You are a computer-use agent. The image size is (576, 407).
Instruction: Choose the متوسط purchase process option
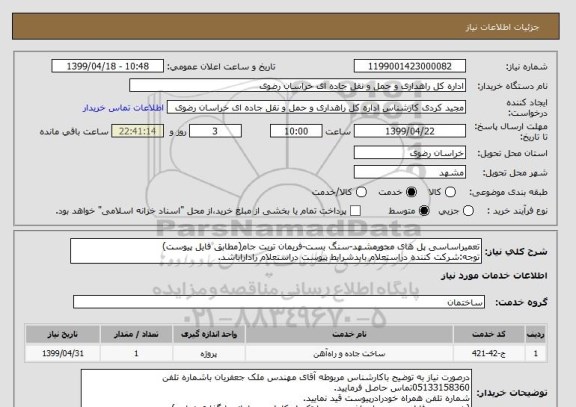(424, 211)
